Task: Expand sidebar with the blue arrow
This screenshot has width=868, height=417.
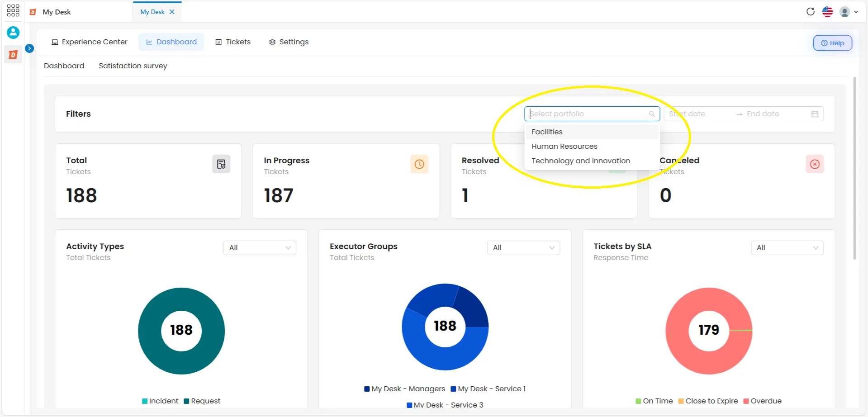Action: pyautogui.click(x=29, y=48)
